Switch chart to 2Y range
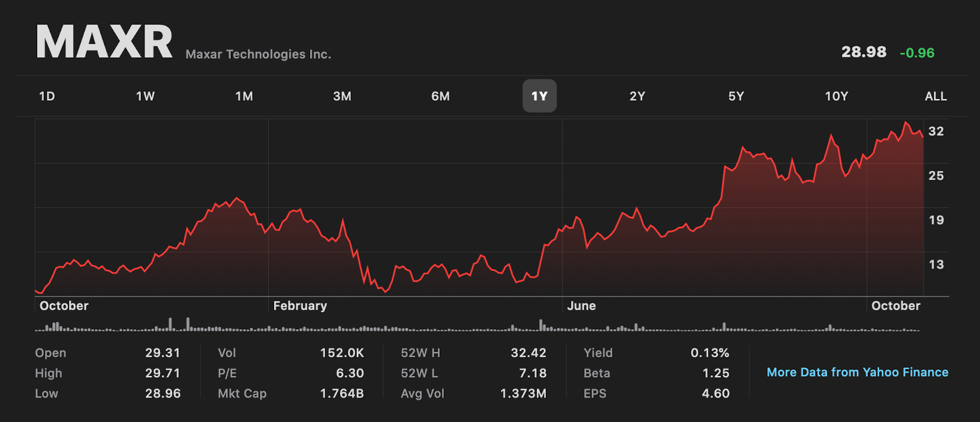980x422 pixels. (638, 97)
